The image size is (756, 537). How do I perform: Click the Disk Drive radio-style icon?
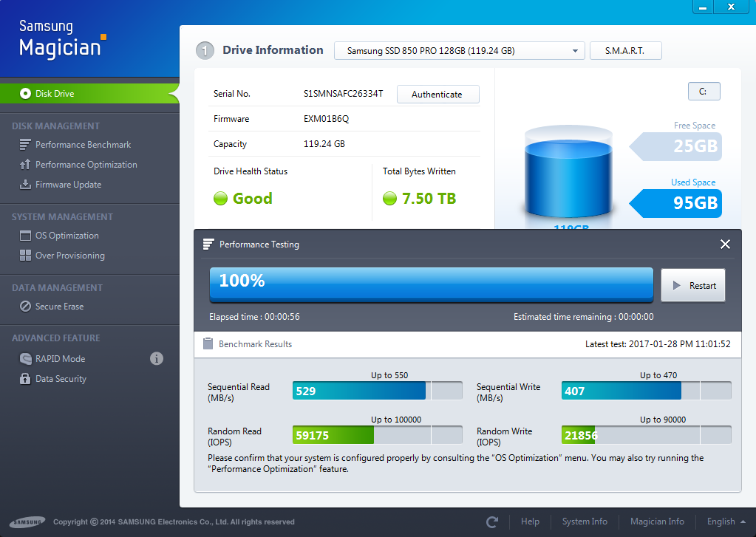tap(26, 94)
